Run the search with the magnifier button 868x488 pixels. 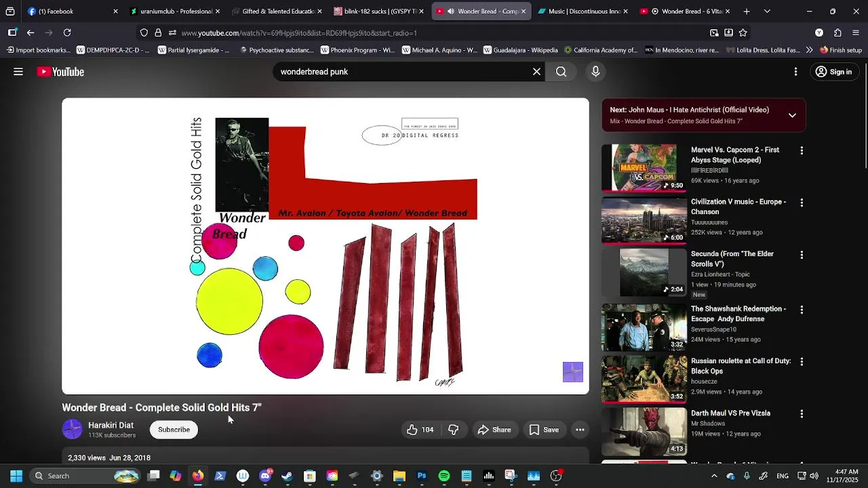point(561,72)
